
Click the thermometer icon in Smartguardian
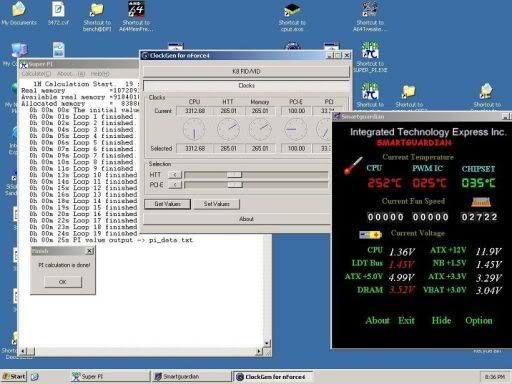353,166
